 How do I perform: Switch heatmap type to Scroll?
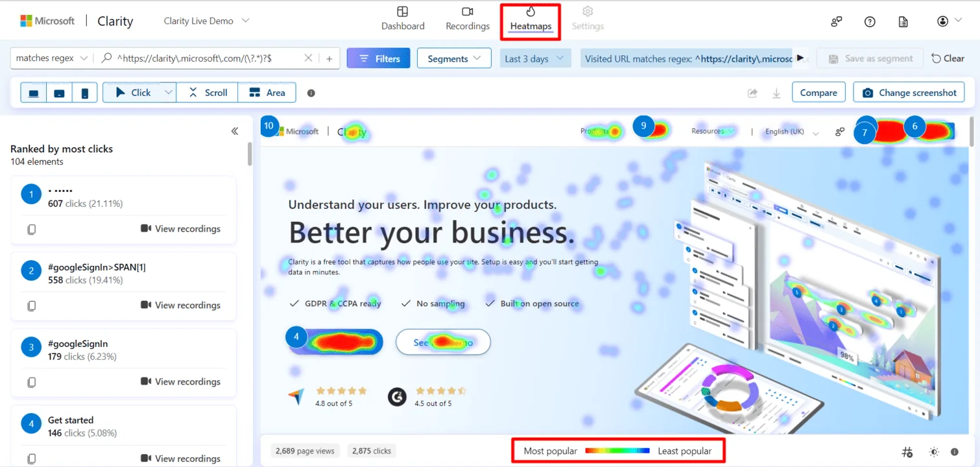tap(208, 93)
